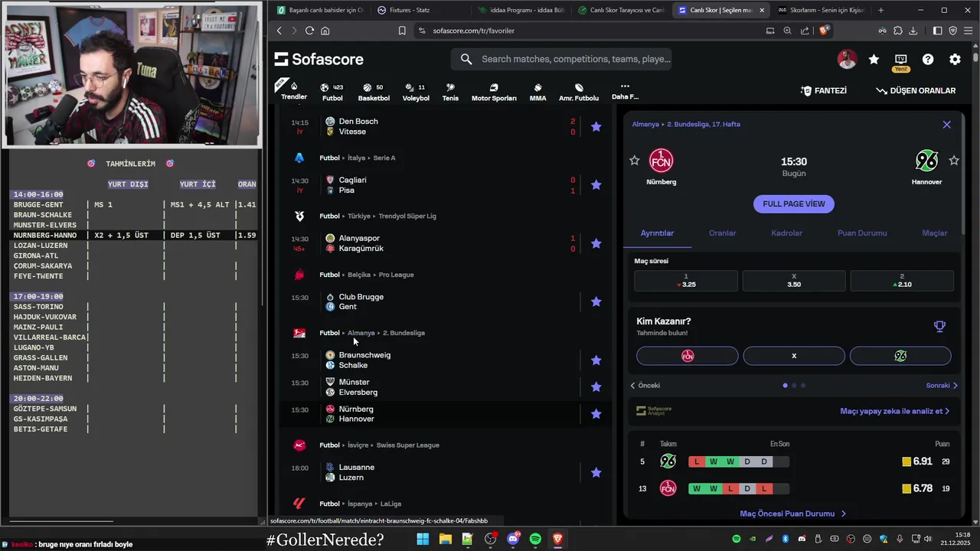The height and width of the screenshot is (551, 980).
Task: Open Motor Sporları category
Action: point(494,92)
